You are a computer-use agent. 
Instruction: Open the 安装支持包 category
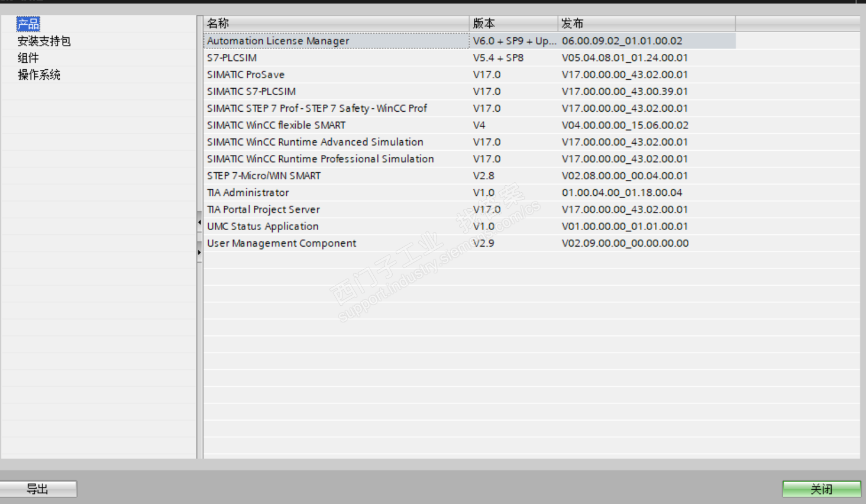click(x=44, y=41)
